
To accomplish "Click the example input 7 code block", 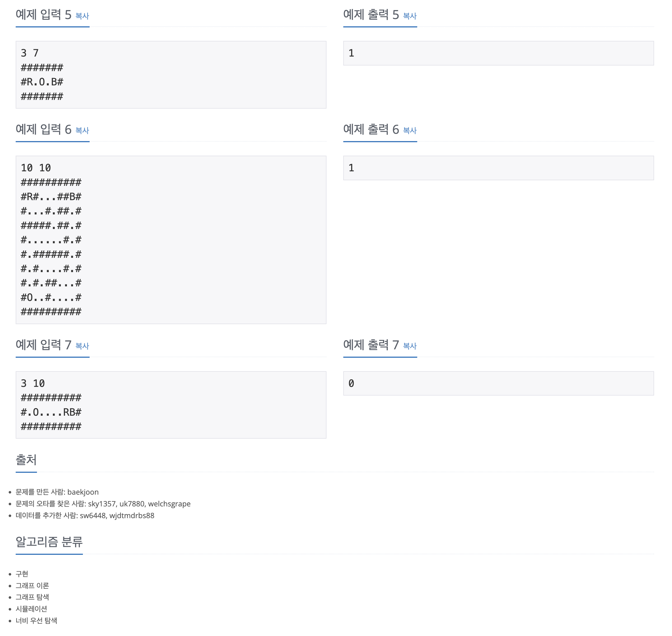I will click(171, 405).
